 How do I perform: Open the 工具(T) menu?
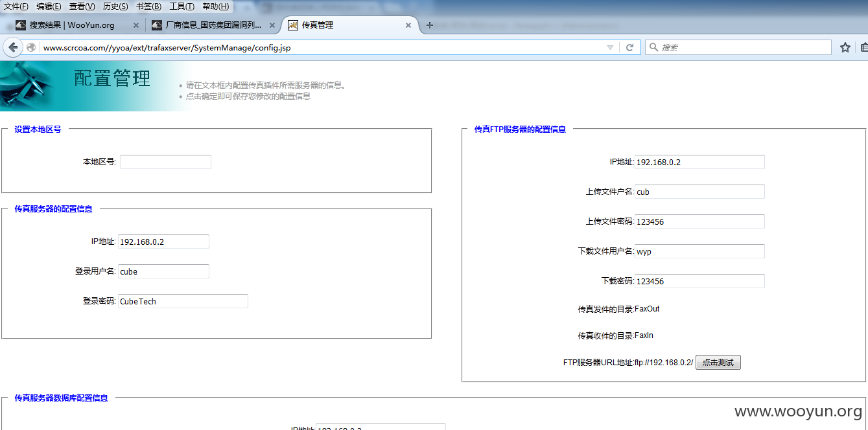(x=182, y=6)
